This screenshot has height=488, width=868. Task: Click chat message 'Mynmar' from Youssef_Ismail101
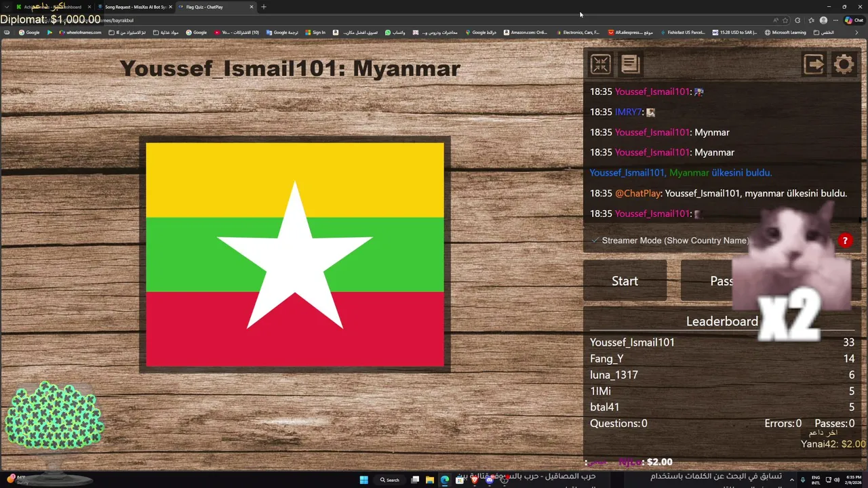[x=660, y=132]
